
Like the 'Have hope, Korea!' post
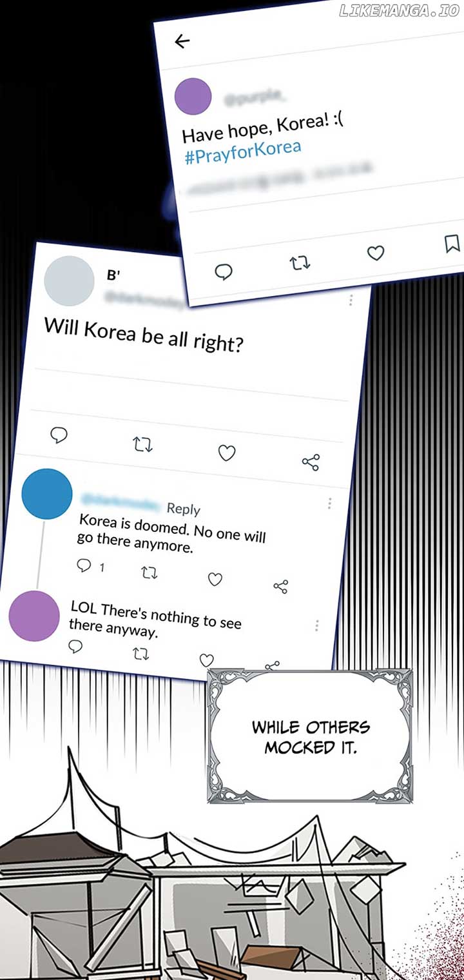coord(376,253)
